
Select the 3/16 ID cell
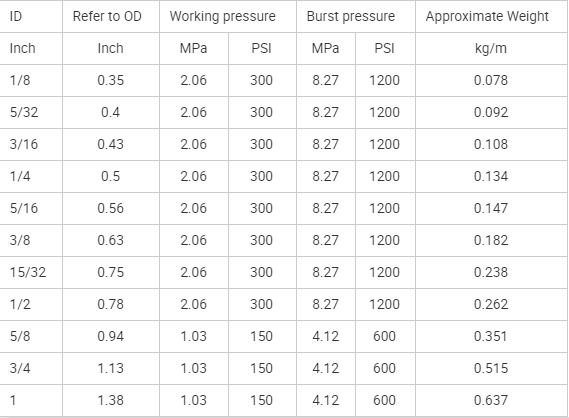31,144
